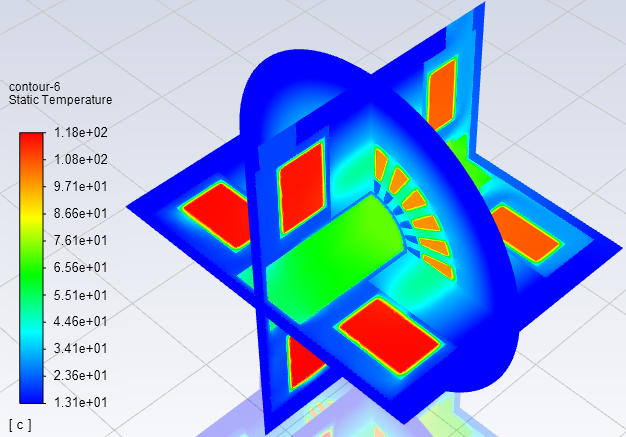Click the contour-6 title text
Viewport: 626px width, 437px height.
[x=34, y=87]
